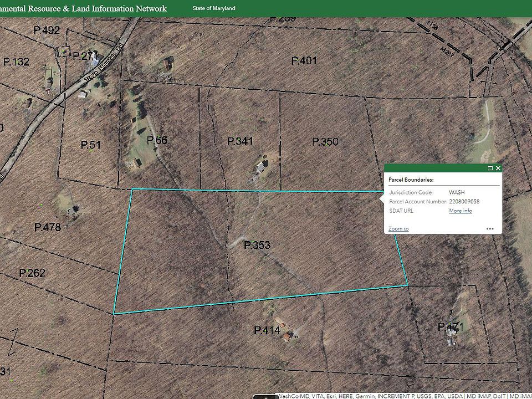532x399 pixels.
Task: Open the popup's three-dot actions menu
Action: [x=490, y=228]
